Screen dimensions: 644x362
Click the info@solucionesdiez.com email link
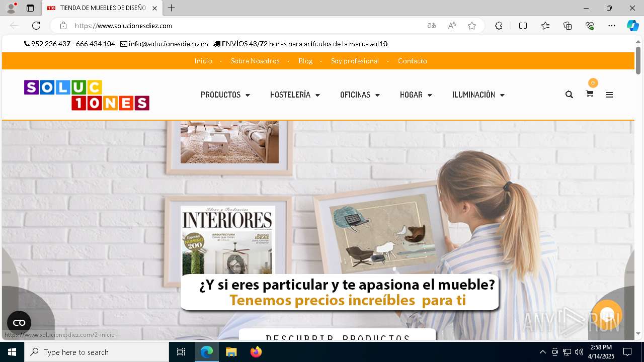pyautogui.click(x=168, y=44)
